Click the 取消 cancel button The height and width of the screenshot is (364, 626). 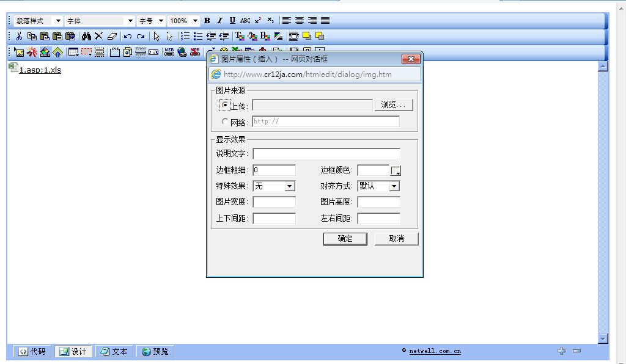coord(396,238)
